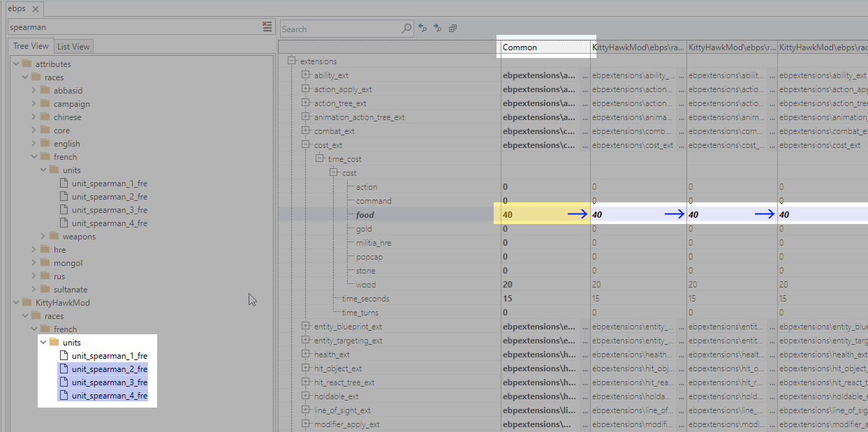Collapse the extensions node in grid
Screen dimensions: 868x432
click(291, 61)
